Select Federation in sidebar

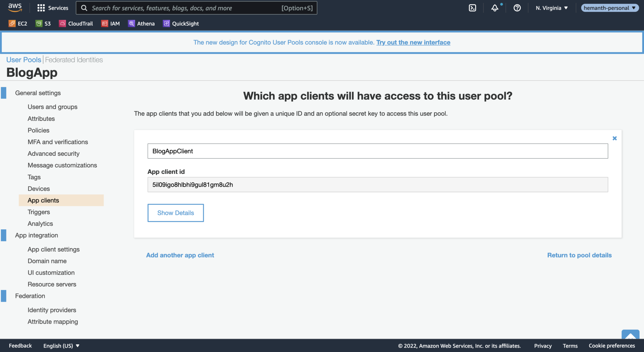[30, 296]
